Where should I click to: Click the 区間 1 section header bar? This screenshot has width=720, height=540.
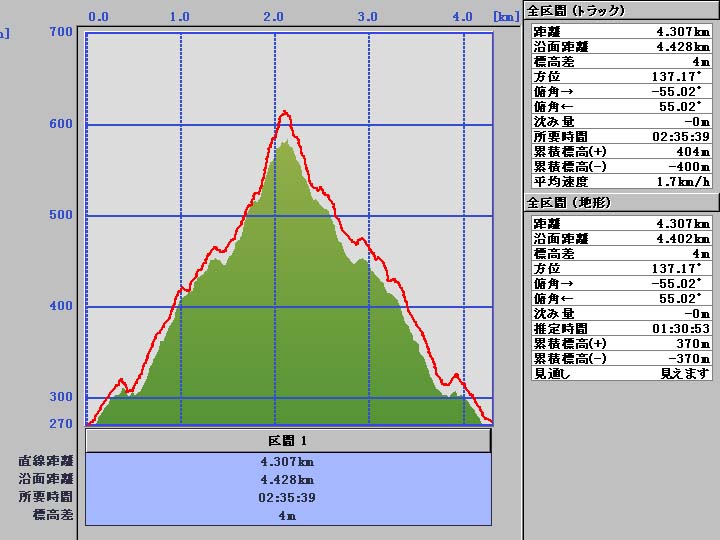point(288,441)
